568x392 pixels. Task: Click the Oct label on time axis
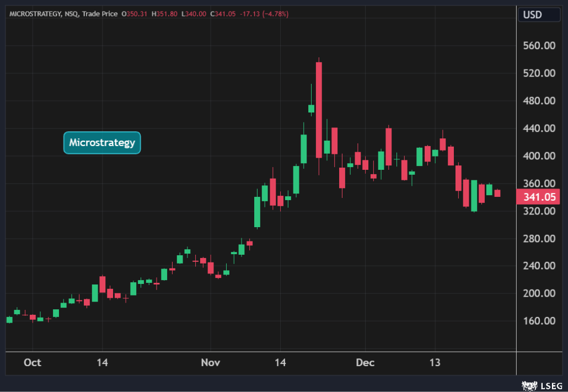[33, 363]
